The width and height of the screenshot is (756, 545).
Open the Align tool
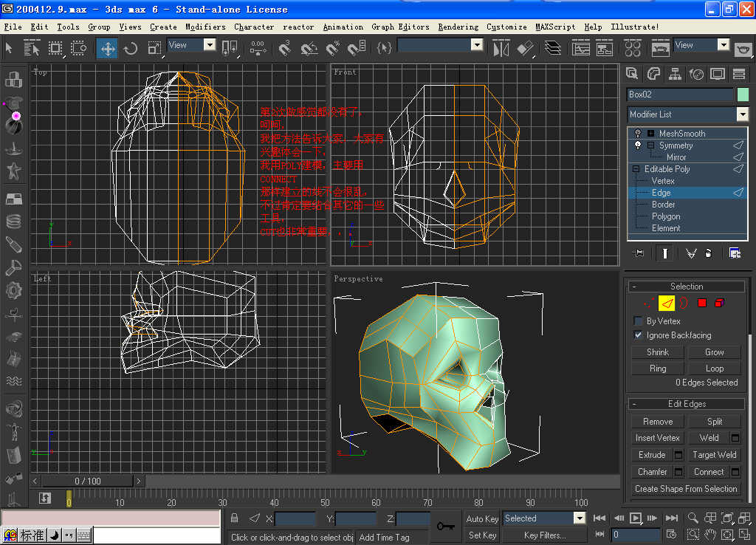point(525,49)
